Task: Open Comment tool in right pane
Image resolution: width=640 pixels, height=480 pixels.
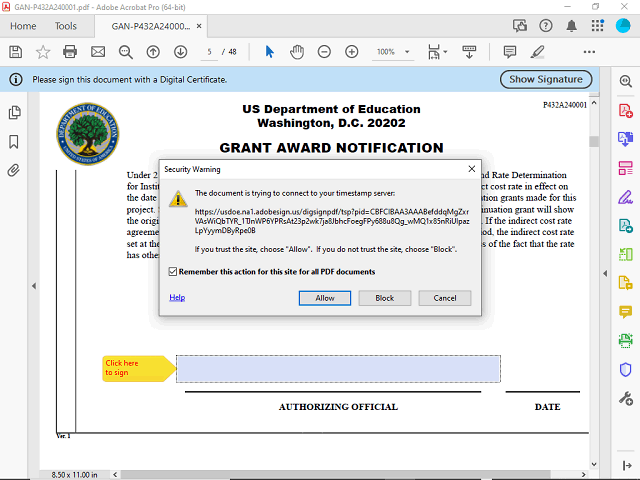Action: point(625,312)
